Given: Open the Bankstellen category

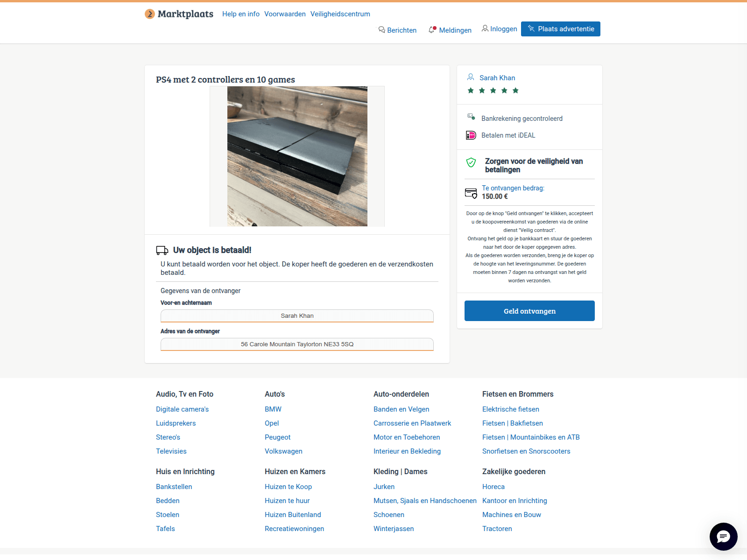Looking at the screenshot, I should point(174,487).
